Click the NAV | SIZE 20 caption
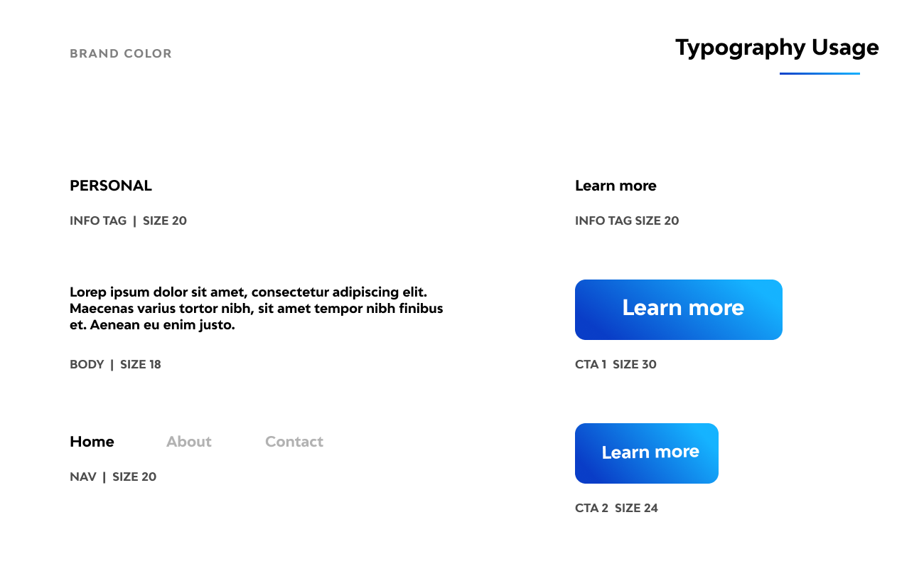 113,477
